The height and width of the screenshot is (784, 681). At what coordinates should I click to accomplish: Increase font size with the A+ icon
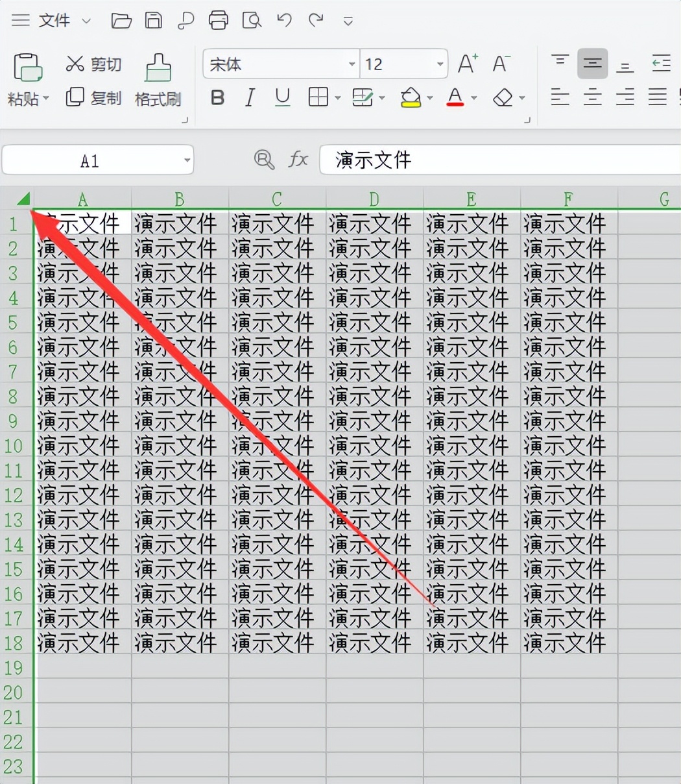coord(466,64)
